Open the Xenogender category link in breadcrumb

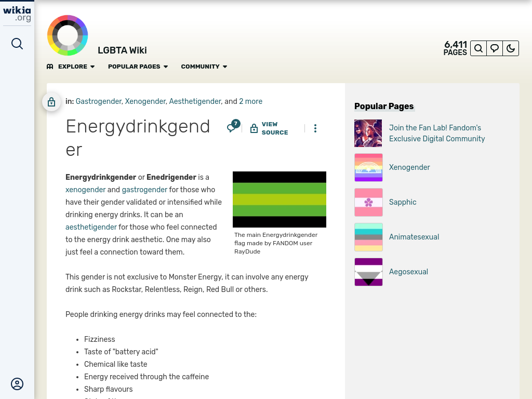tap(145, 101)
